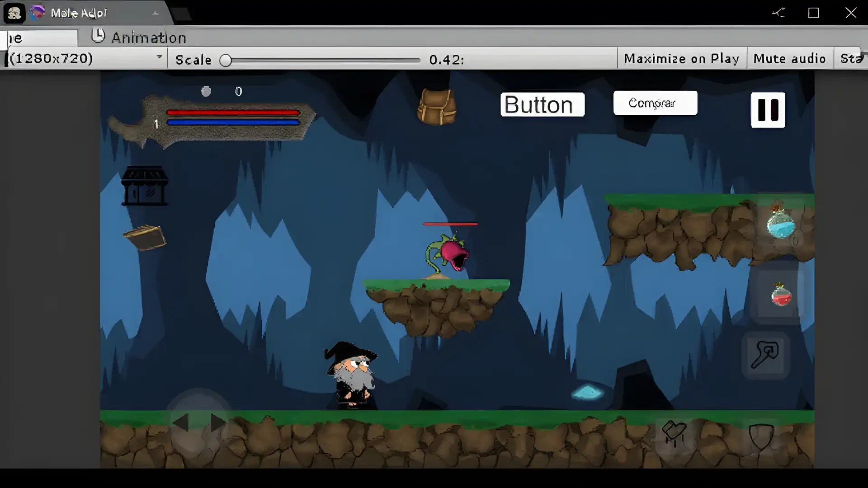Tap the axe attack button

765,355
